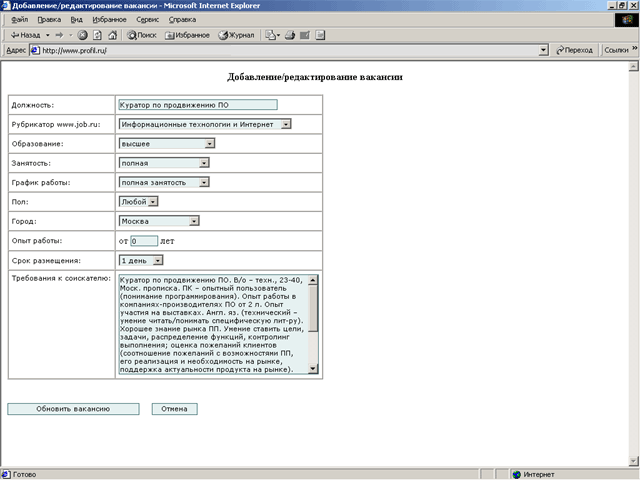Click the textarea scrollbar up arrow
The height and width of the screenshot is (480, 640).
(x=313, y=280)
